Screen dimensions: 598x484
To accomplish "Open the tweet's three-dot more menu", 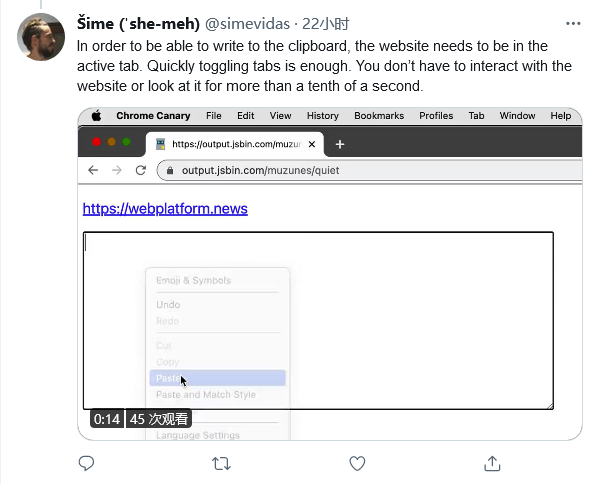I will coord(573,24).
